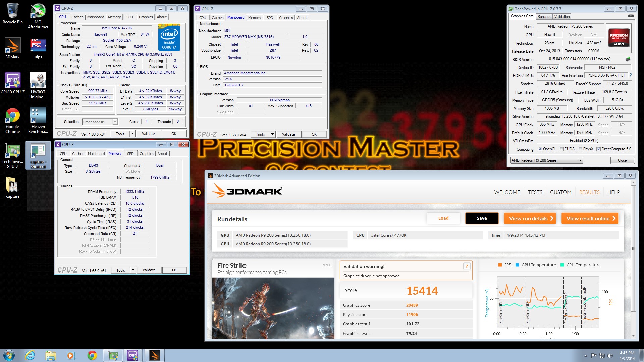Open the ulps desktop icon

tap(38, 49)
